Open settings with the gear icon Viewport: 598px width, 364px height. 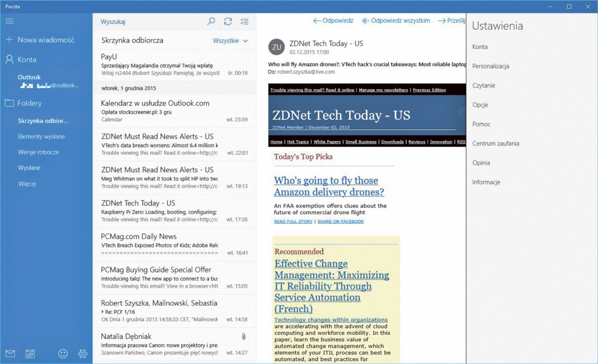[x=82, y=353]
